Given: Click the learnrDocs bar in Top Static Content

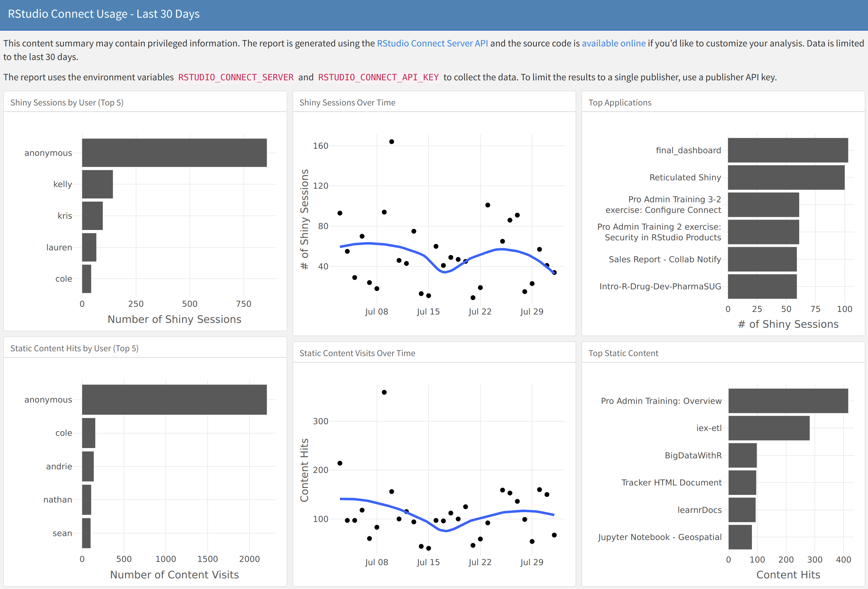Looking at the screenshot, I should [x=742, y=510].
